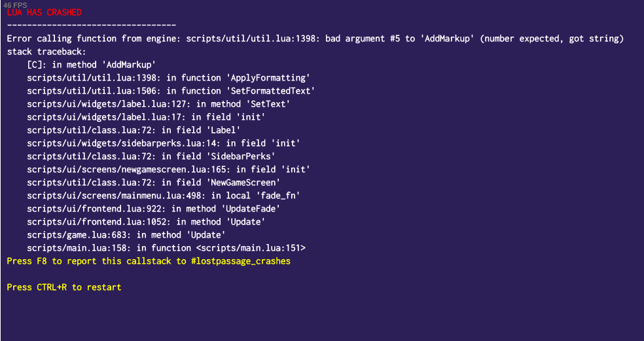Click the "[C]: in method 'AddMarkup'" line

91,65
